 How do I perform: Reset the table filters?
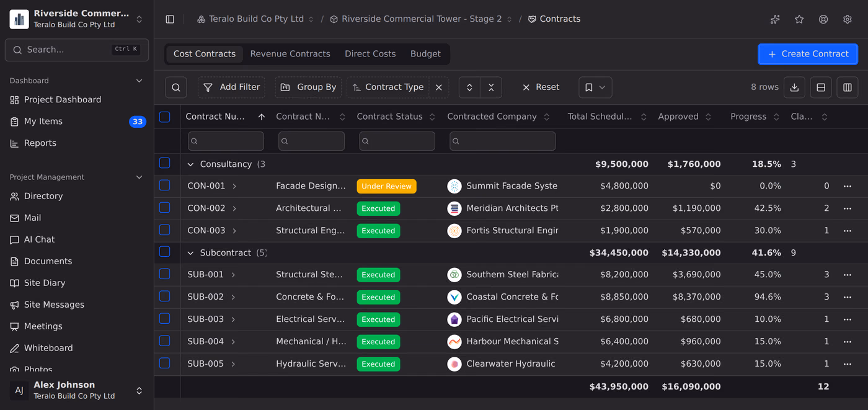[x=540, y=87]
